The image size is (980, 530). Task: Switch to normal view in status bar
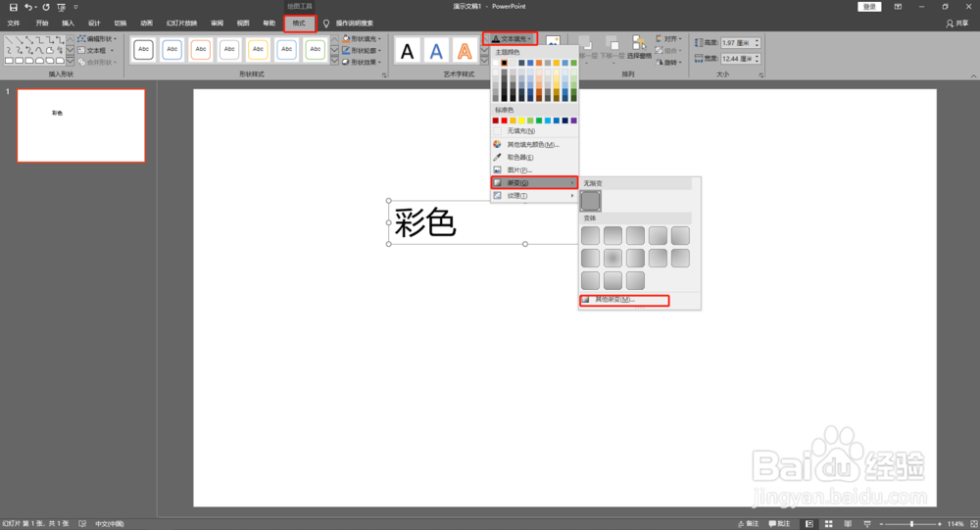809,524
